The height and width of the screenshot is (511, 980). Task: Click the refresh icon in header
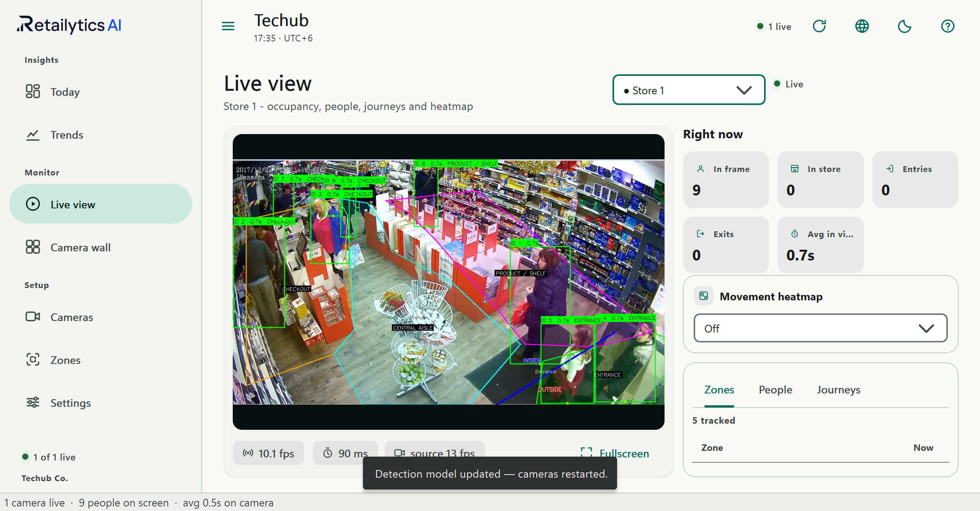819,26
